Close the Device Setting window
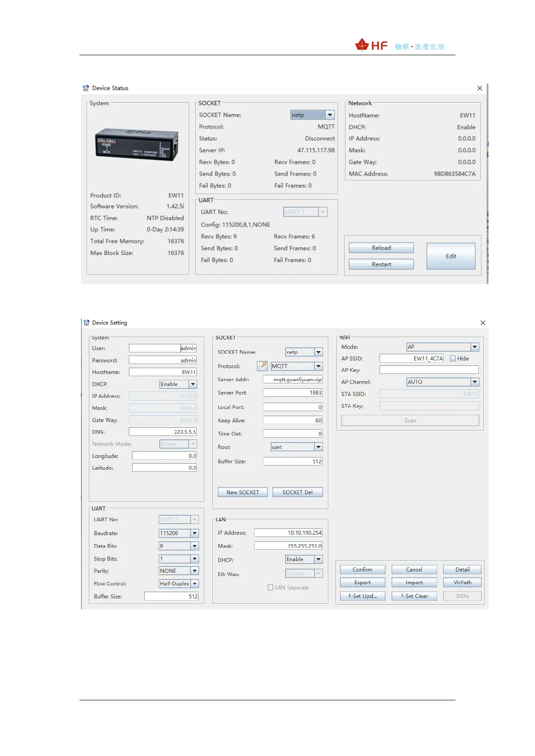Viewport: 535px width, 756px height. (483, 323)
